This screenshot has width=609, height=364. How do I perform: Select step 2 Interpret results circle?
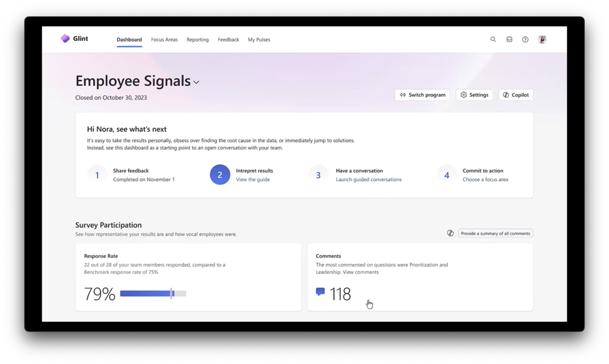point(220,175)
